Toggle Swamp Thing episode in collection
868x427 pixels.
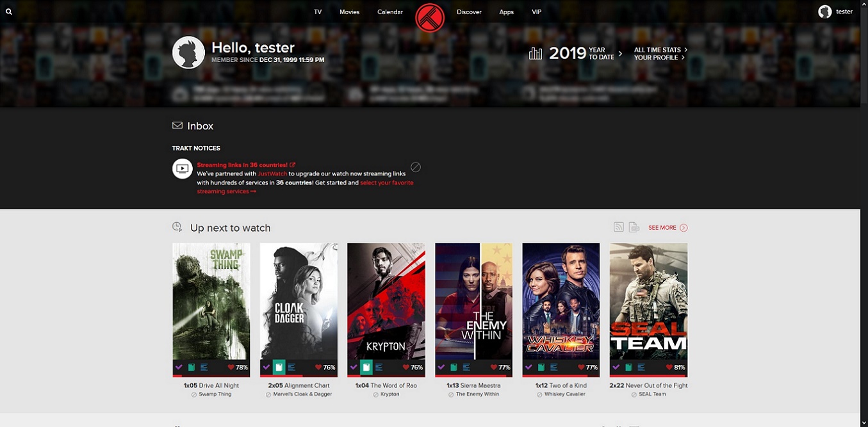[192, 367]
